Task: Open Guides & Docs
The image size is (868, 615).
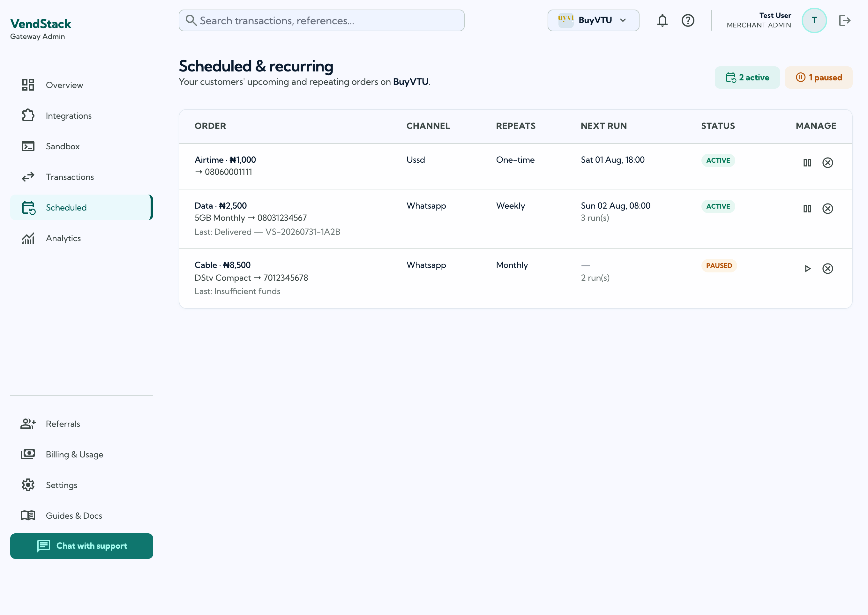Action: coord(81,516)
